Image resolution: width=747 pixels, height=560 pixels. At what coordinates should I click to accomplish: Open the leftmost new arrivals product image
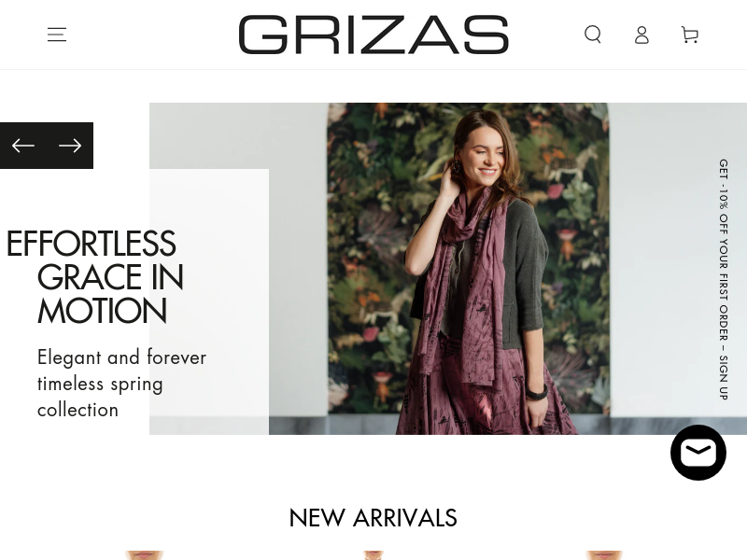[x=144, y=555]
